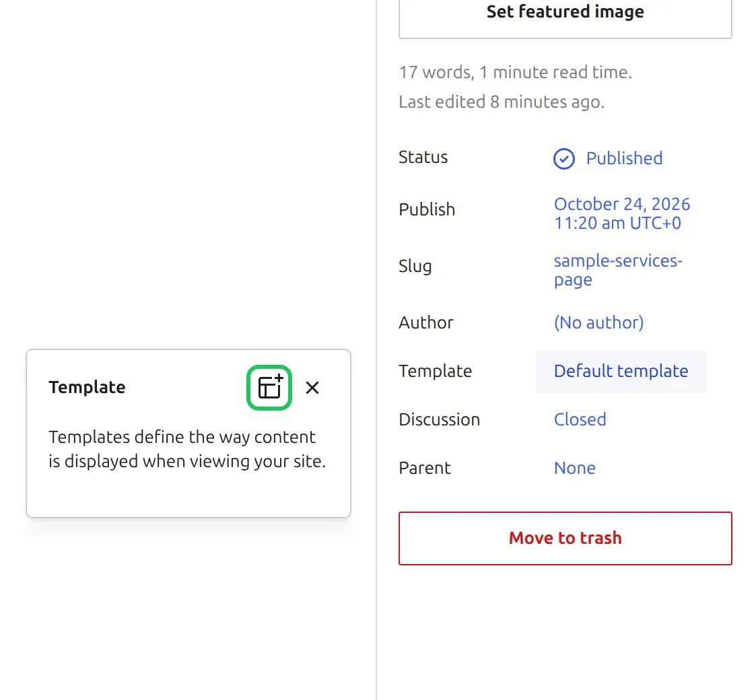Set the page Parent currently None
Screen dimensions: 754x700
click(575, 468)
